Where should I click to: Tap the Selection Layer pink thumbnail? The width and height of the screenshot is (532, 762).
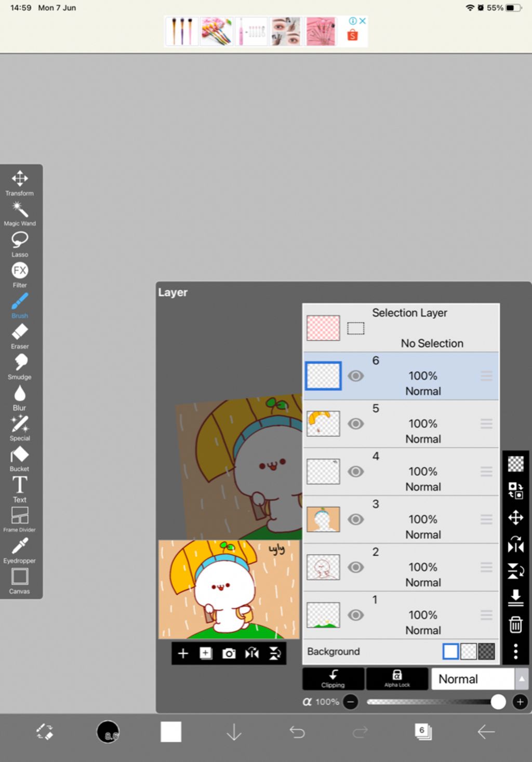point(323,328)
